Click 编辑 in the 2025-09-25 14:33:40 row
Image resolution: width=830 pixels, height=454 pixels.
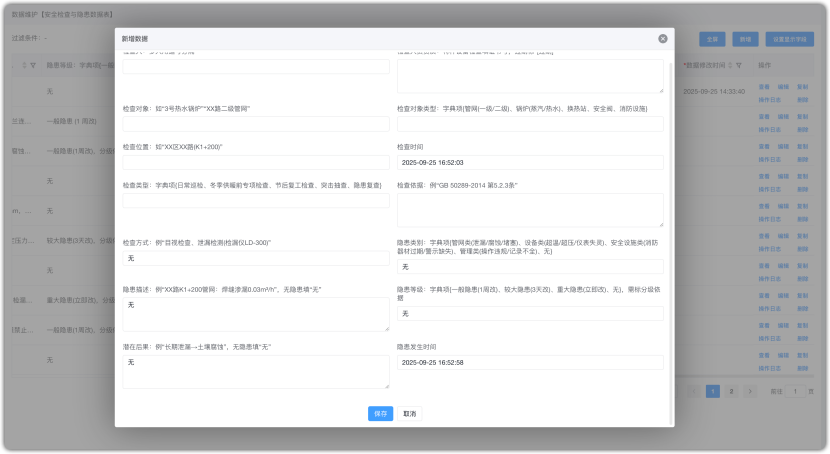(x=783, y=87)
